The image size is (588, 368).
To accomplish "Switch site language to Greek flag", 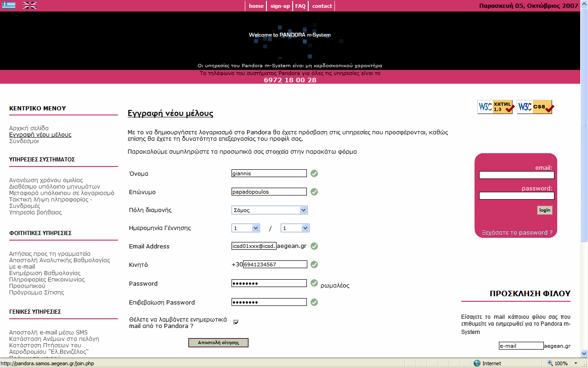I will (9, 6).
